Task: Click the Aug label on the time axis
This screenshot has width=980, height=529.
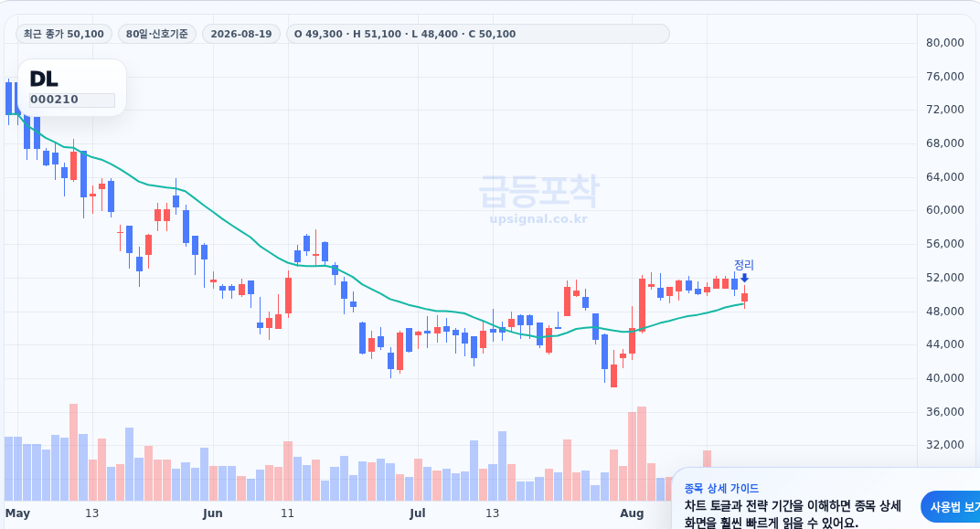Action: point(632,513)
